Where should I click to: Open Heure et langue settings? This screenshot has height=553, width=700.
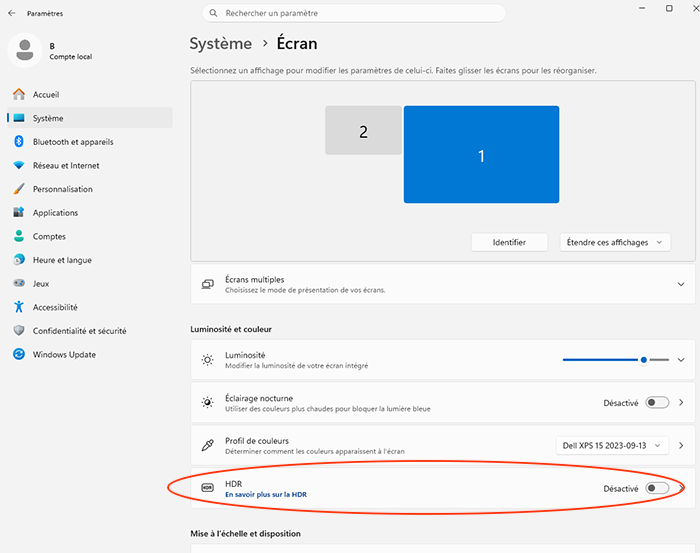coord(90,260)
